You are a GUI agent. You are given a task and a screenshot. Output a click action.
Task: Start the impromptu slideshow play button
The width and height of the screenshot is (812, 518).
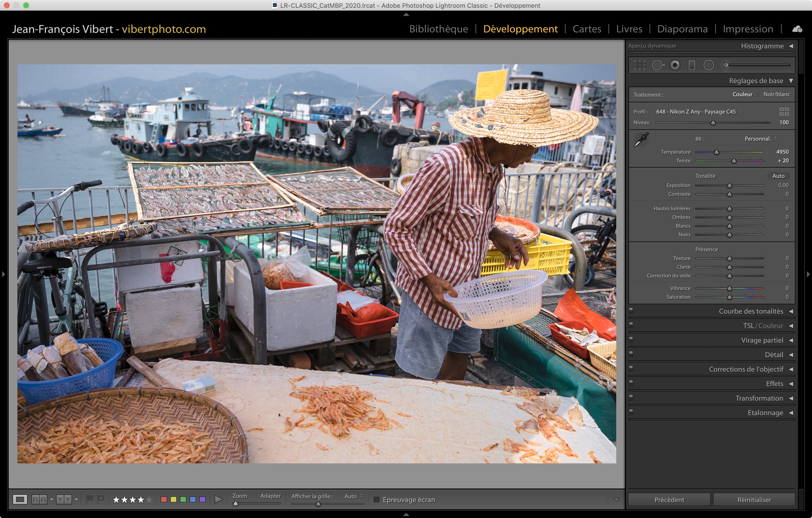(218, 499)
